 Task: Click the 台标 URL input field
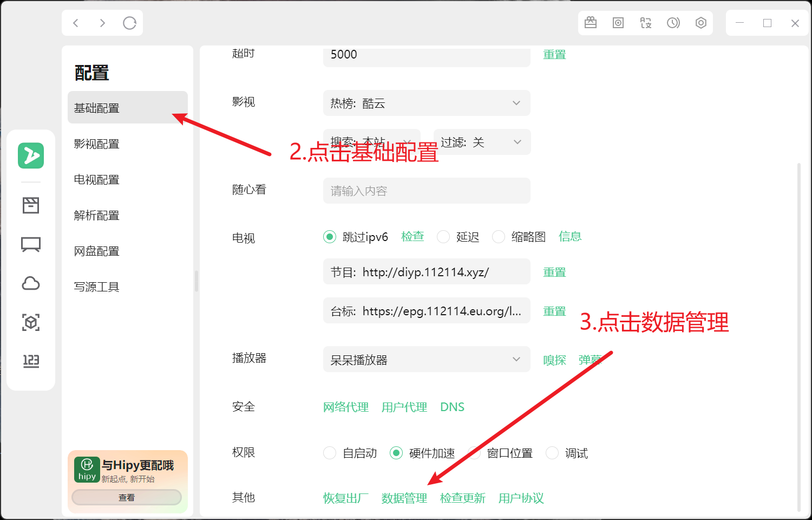(x=427, y=310)
